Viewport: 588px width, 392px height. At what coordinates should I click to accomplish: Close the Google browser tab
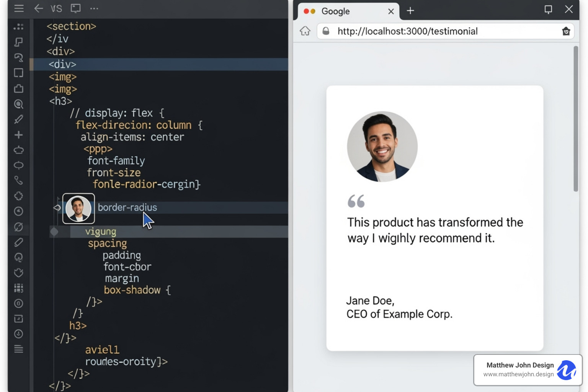[391, 11]
